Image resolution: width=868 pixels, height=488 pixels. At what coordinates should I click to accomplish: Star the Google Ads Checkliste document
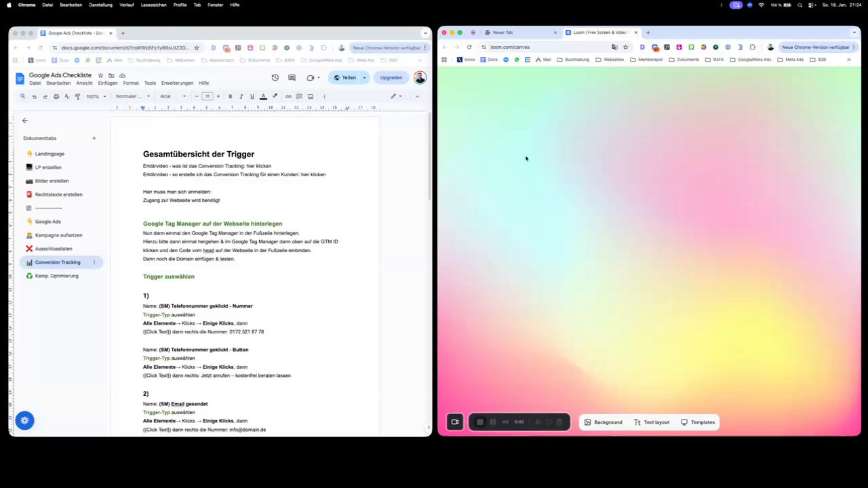pyautogui.click(x=100, y=75)
